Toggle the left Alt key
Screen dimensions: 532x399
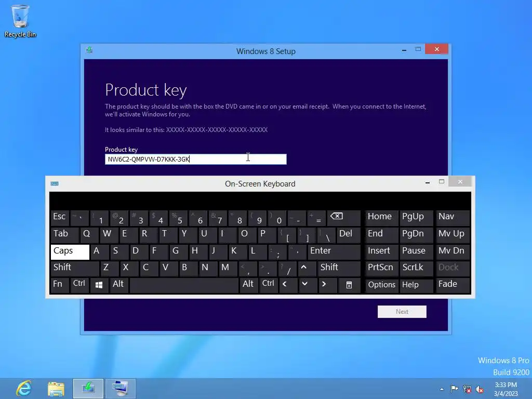click(x=119, y=285)
